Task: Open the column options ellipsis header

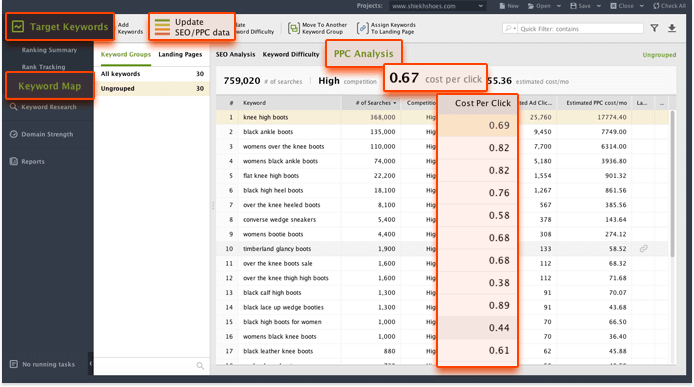Action: (662, 103)
